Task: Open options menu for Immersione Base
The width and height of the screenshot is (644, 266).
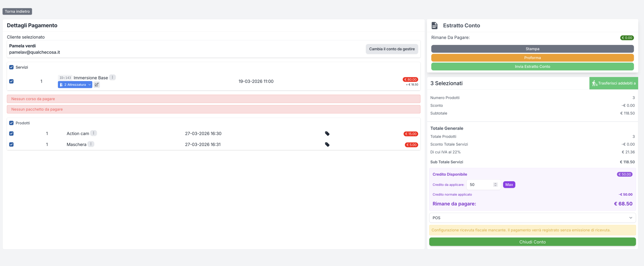Action: pos(112,77)
